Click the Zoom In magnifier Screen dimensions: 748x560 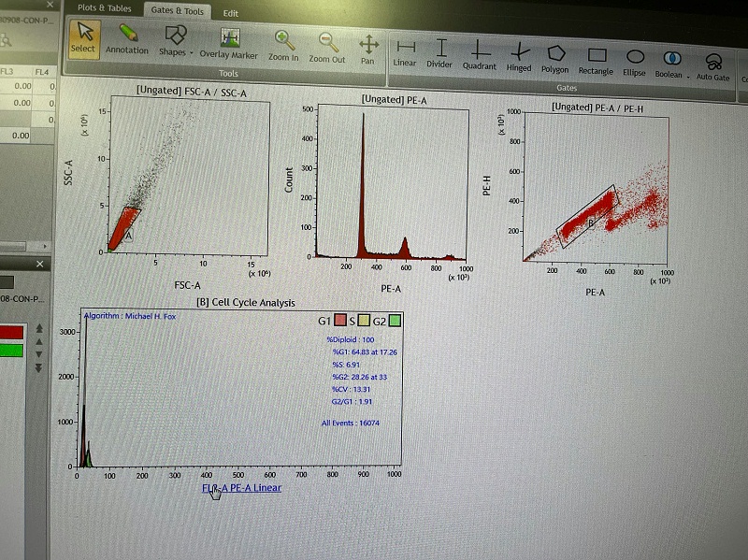pos(283,45)
